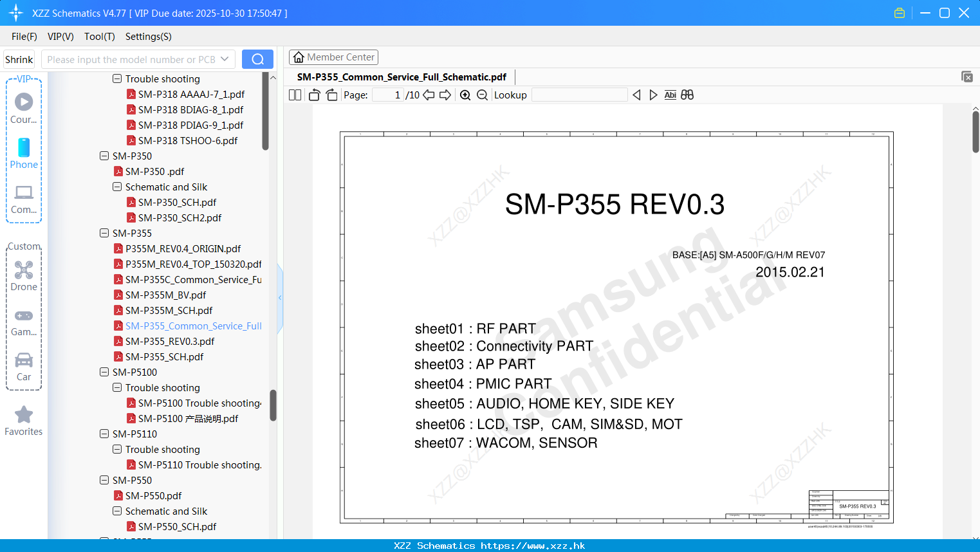The image size is (980, 552).
Task: Collapse Trouble shooting under SM-P5100
Action: click(x=117, y=387)
